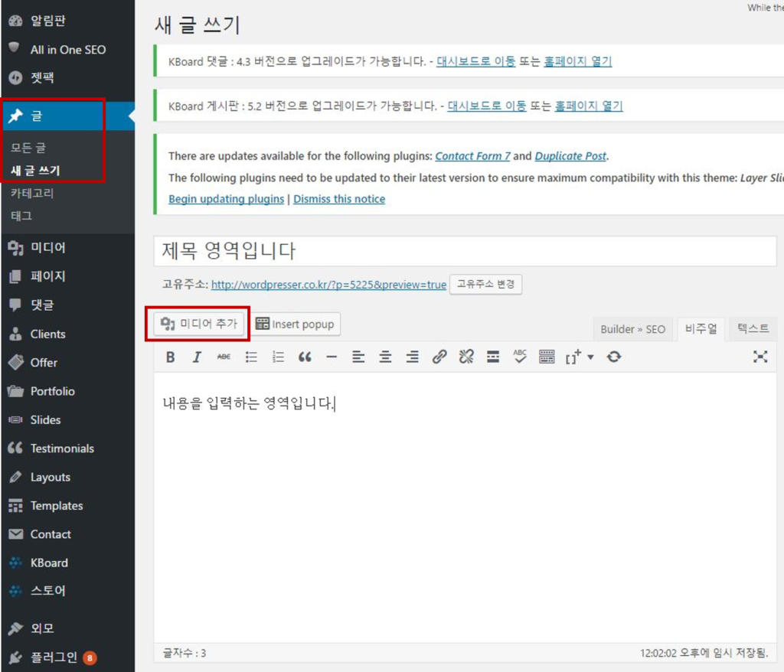Click Begin updating plugins link
This screenshot has height=672, width=784.
(x=225, y=198)
